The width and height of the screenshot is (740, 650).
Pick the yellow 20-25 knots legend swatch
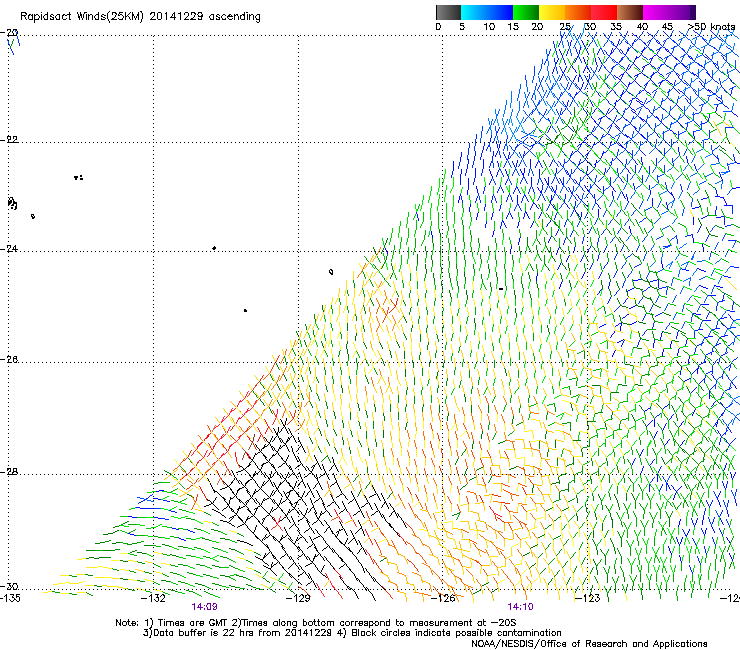coord(552,12)
